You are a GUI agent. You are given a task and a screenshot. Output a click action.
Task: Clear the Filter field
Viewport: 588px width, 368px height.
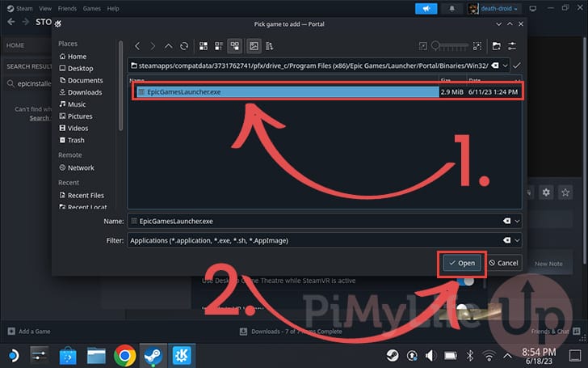point(506,240)
